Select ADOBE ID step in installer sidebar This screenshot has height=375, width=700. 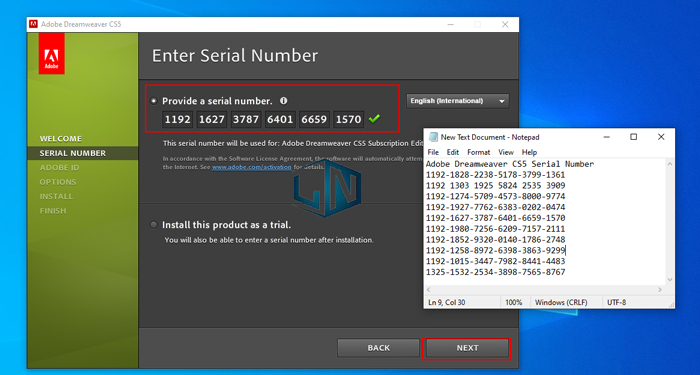pos(59,167)
